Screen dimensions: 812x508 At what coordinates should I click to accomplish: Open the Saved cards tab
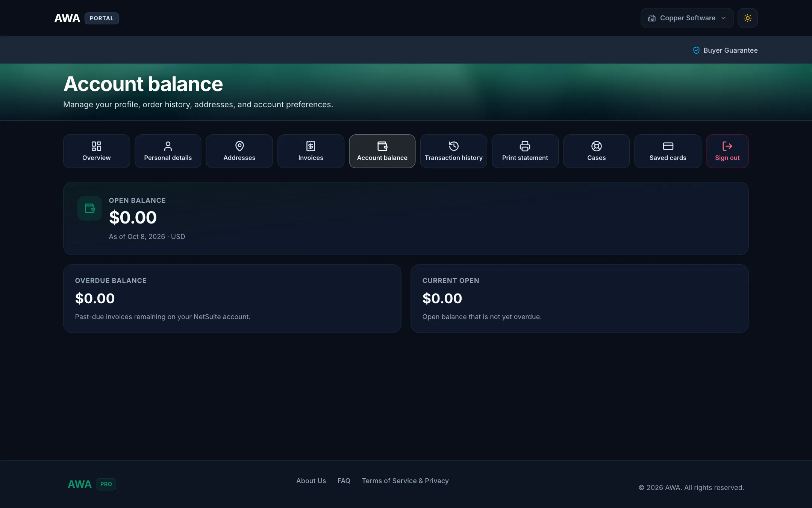[668, 151]
